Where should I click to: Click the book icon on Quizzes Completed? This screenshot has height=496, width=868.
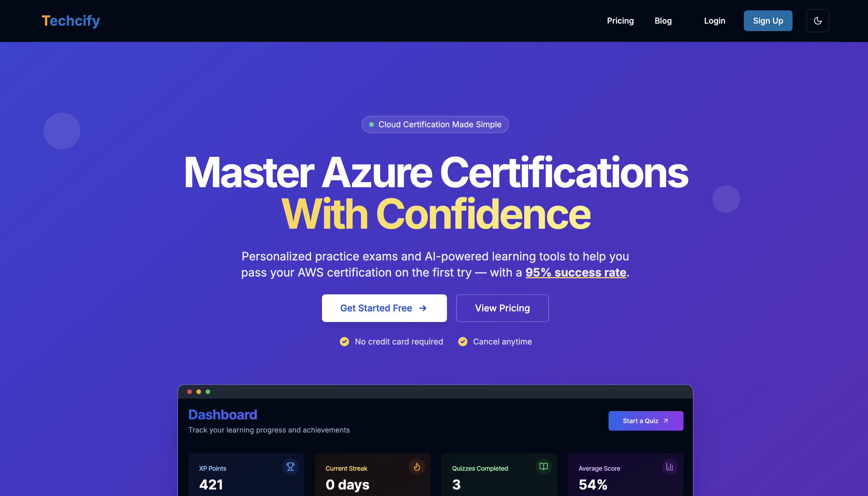coord(543,466)
